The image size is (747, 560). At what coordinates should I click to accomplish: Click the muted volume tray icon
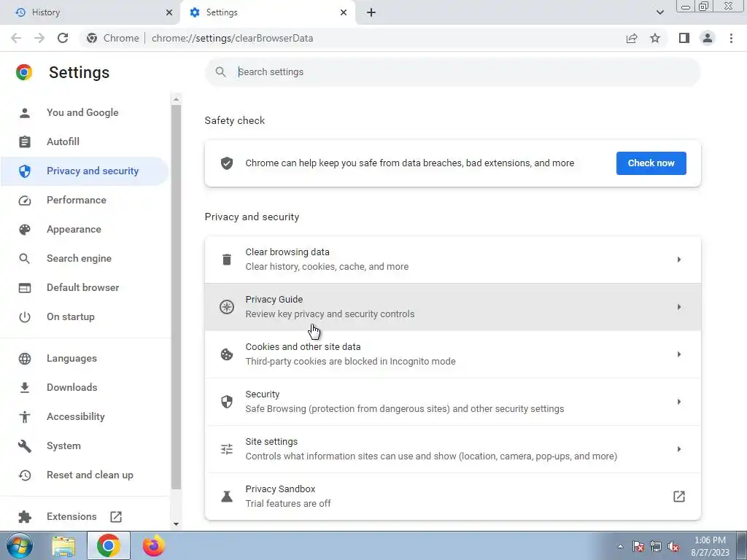pyautogui.click(x=673, y=547)
